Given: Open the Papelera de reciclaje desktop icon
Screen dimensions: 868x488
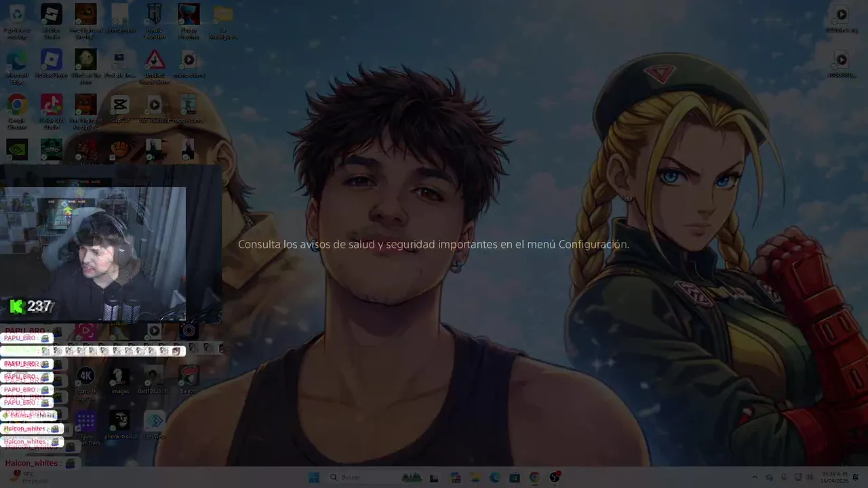Looking at the screenshot, I should 17,20.
